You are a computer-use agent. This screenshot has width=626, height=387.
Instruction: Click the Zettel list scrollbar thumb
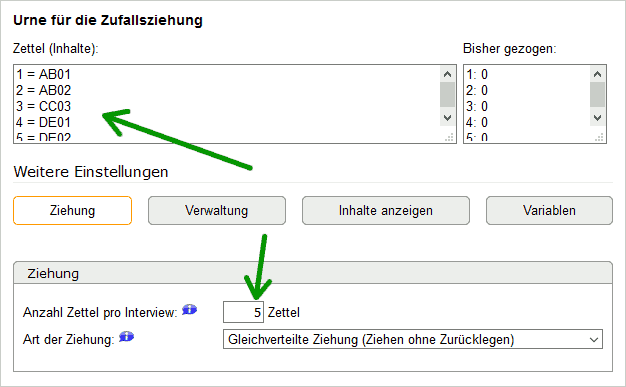click(x=448, y=95)
